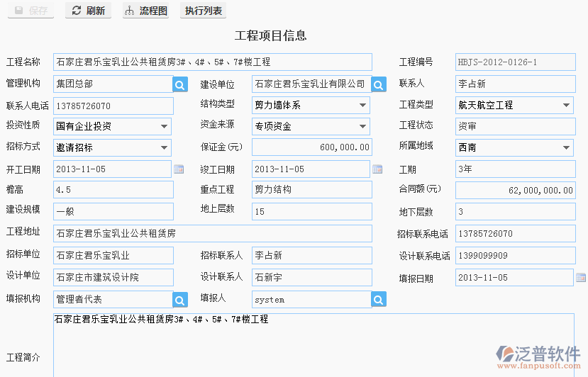Click the 保存 save button
The height and width of the screenshot is (377, 588).
[30, 11]
